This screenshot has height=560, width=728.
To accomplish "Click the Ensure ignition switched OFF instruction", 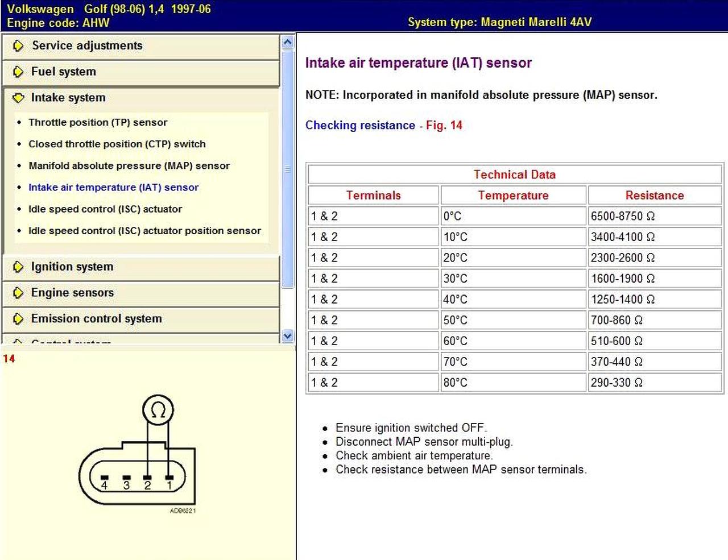I will (x=411, y=428).
